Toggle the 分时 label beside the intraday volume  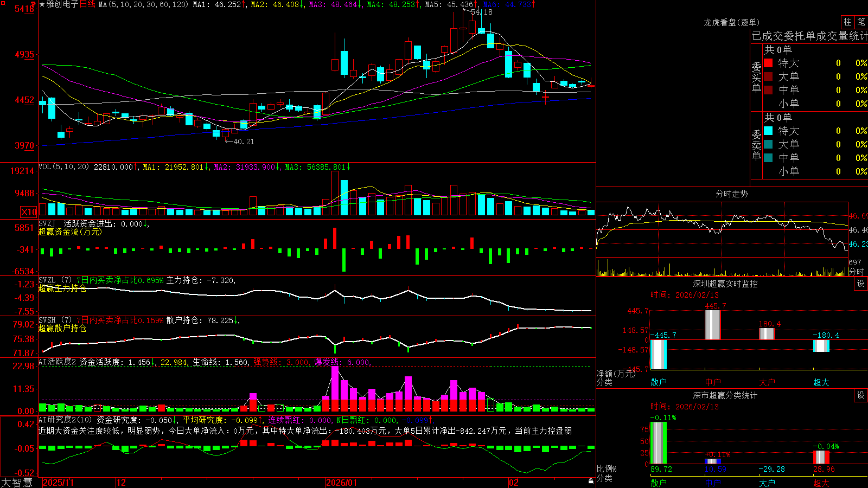coord(856,272)
